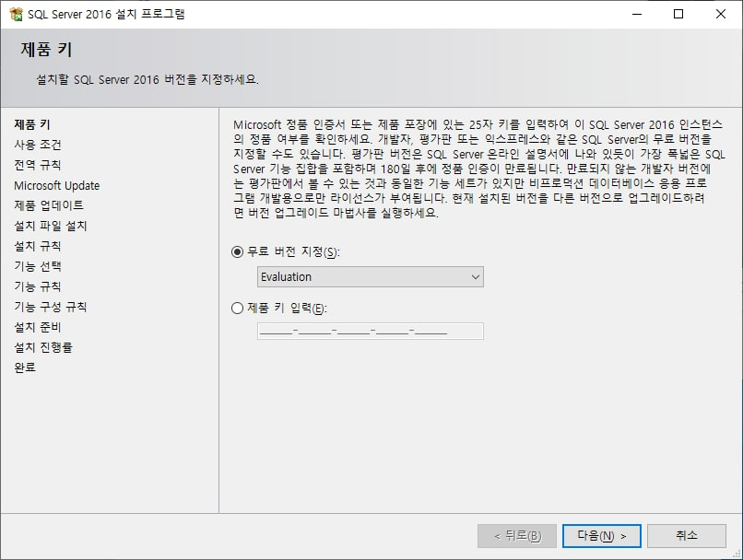
Task: Click the 완료 sidebar entry
Action: [25, 367]
